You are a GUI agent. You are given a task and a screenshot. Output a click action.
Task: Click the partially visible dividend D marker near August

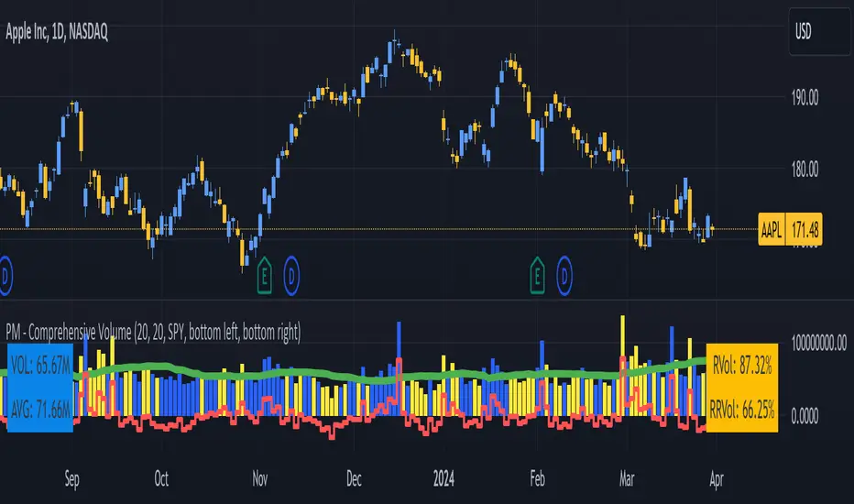pyautogui.click(x=5, y=276)
